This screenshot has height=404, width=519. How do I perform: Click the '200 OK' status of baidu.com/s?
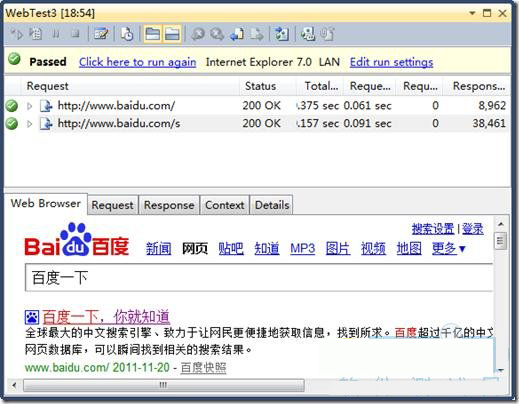[261, 123]
